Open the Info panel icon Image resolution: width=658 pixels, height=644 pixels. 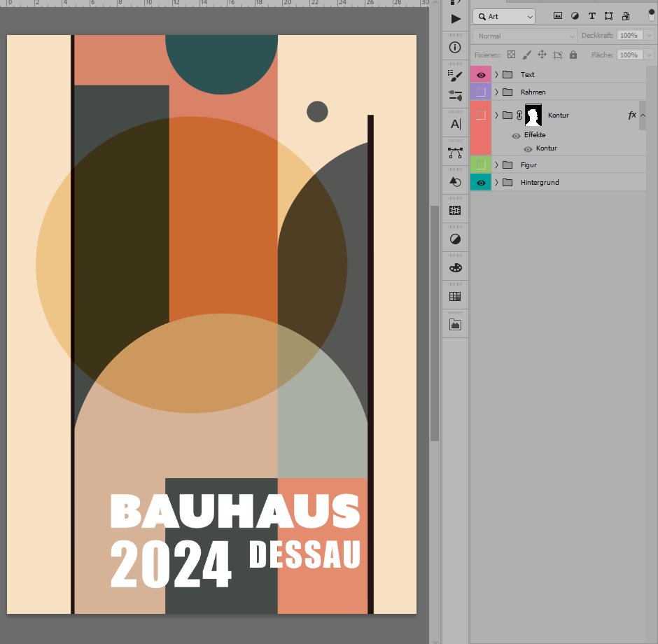[455, 48]
